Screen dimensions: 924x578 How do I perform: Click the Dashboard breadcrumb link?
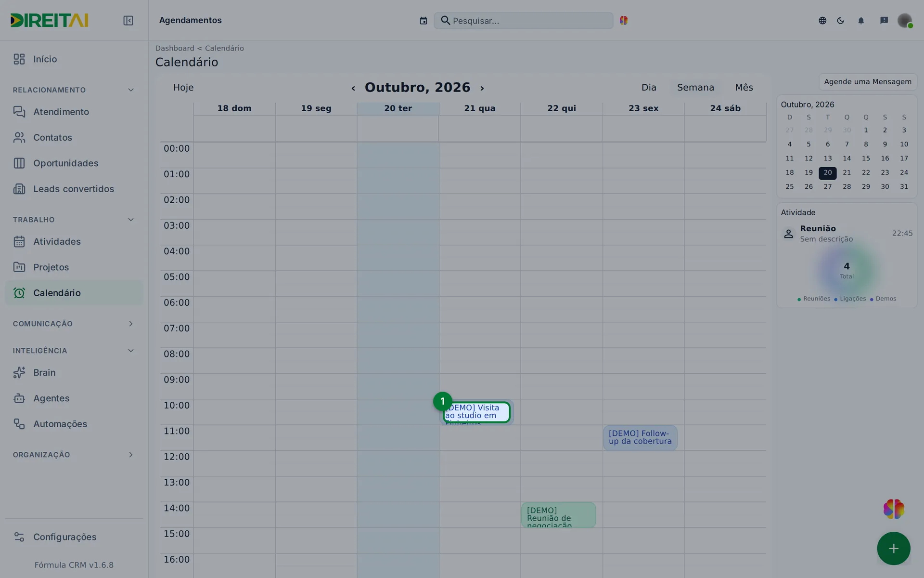[175, 48]
